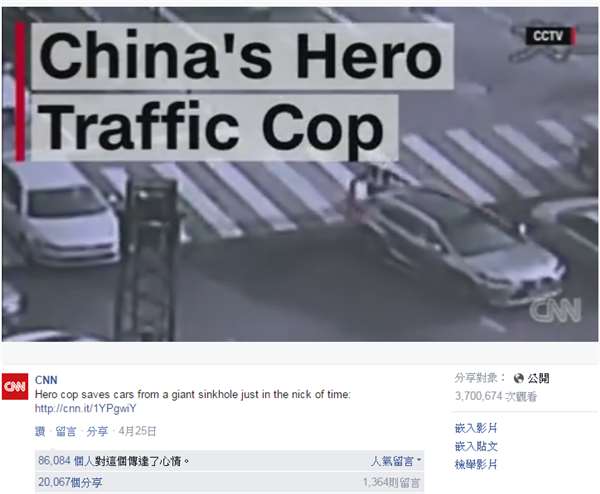Select 嵌入貼文 embed post option

point(476,446)
